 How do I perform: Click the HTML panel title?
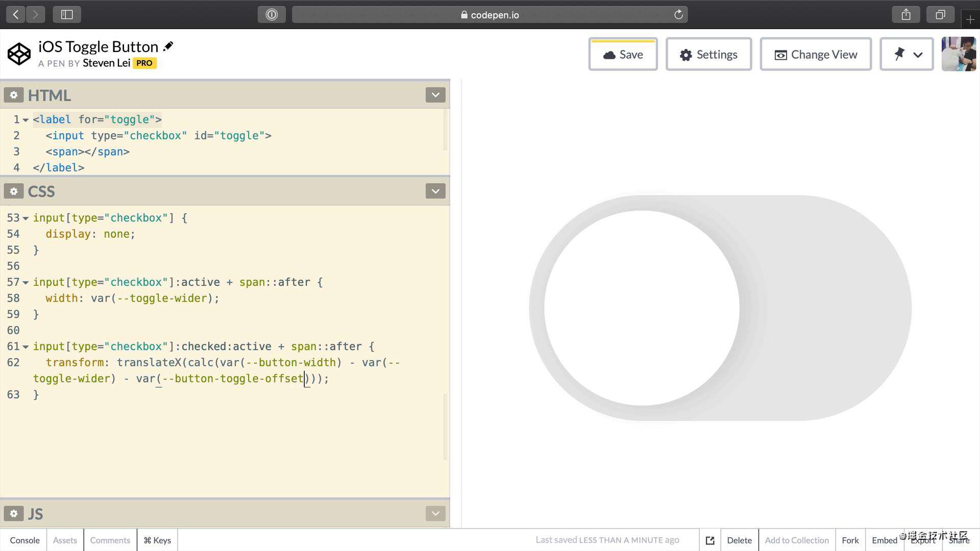(49, 95)
